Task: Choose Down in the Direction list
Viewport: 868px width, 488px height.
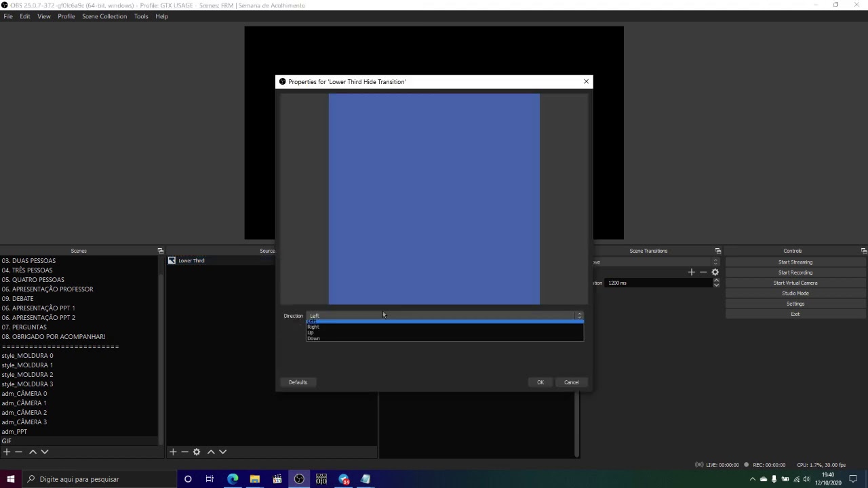Action: (444, 338)
